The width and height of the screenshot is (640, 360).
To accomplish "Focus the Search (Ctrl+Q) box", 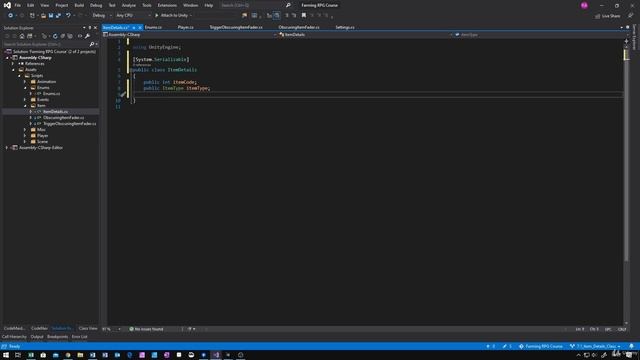I will (255, 5).
